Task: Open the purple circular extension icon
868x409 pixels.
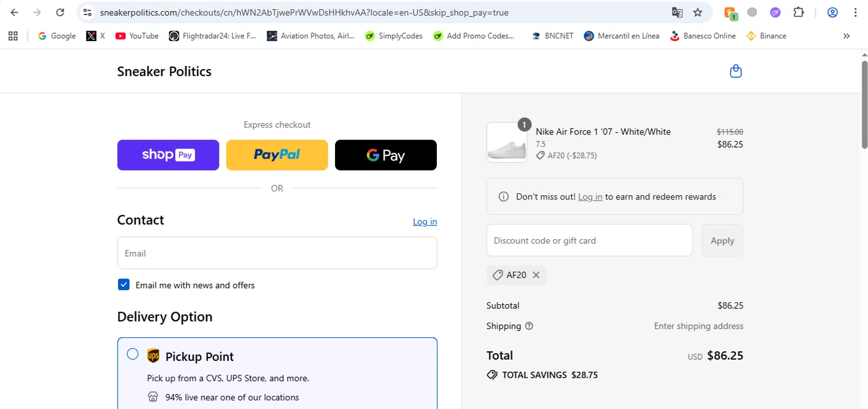Action: 775,12
